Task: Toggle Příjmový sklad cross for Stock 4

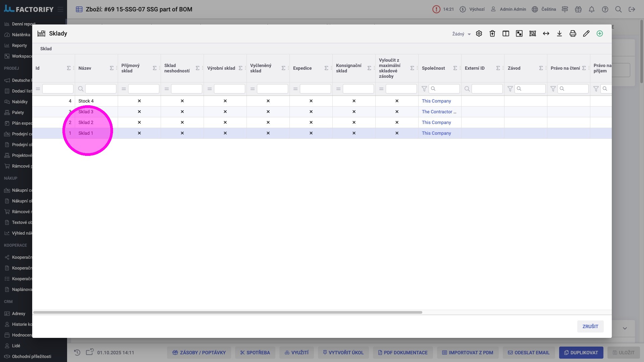Action: pos(139,101)
